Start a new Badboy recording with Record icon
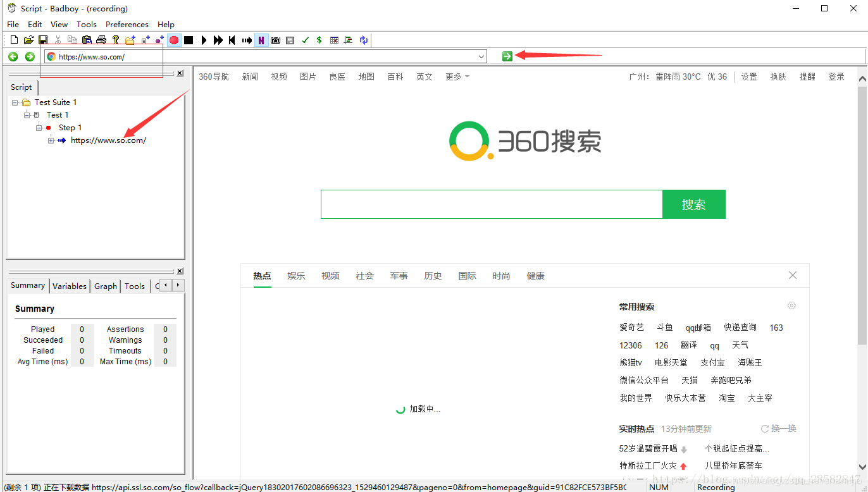Image resolution: width=868 pixels, height=492 pixels. coord(174,40)
